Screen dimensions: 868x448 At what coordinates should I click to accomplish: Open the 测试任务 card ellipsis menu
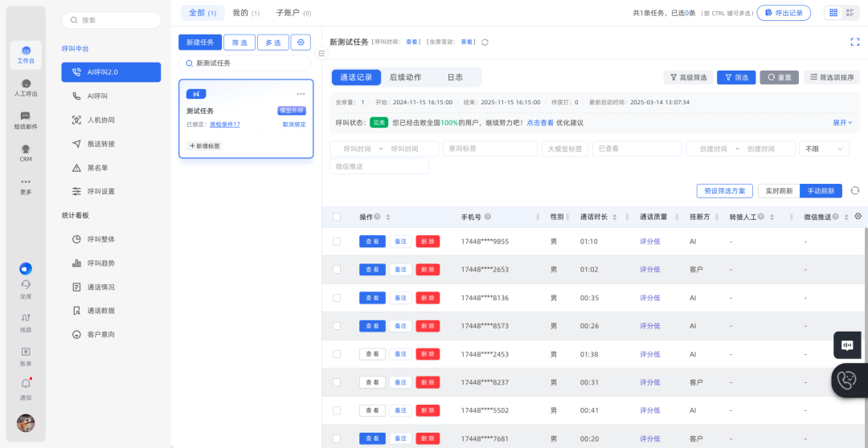tap(301, 94)
